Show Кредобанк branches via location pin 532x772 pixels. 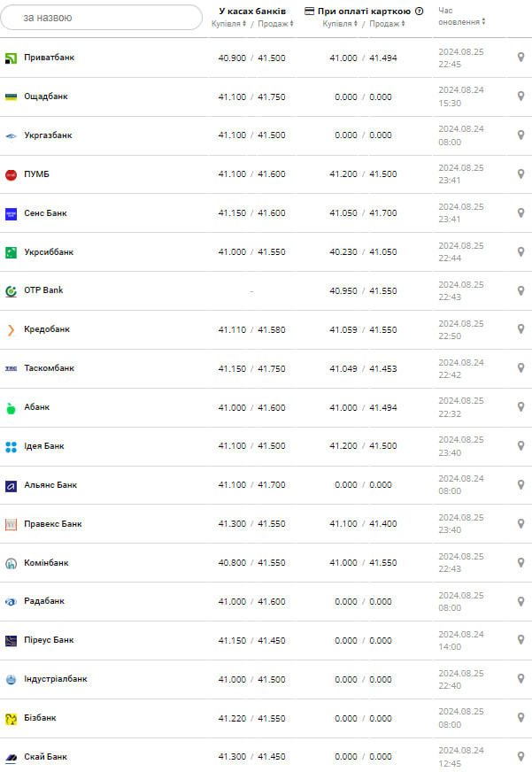tap(520, 329)
